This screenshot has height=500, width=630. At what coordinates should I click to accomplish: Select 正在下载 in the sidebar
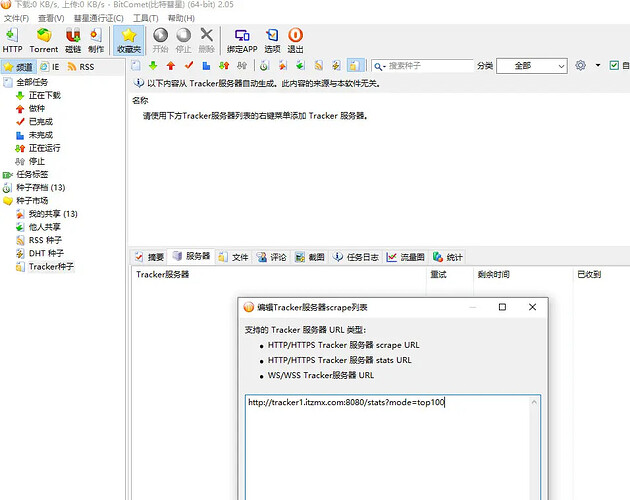click(45, 95)
